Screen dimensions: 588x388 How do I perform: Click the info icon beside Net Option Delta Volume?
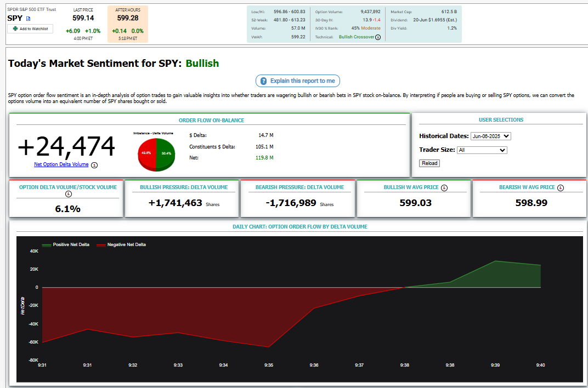point(94,165)
